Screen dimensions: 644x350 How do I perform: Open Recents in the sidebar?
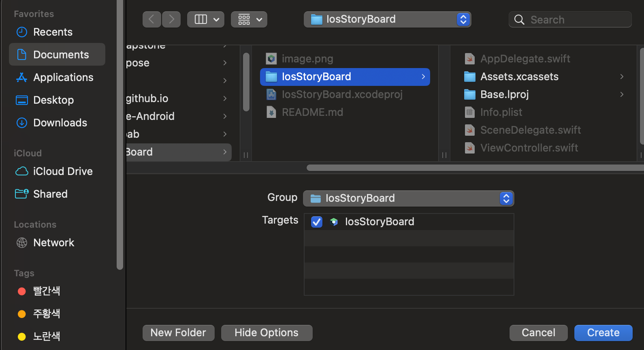57,32
